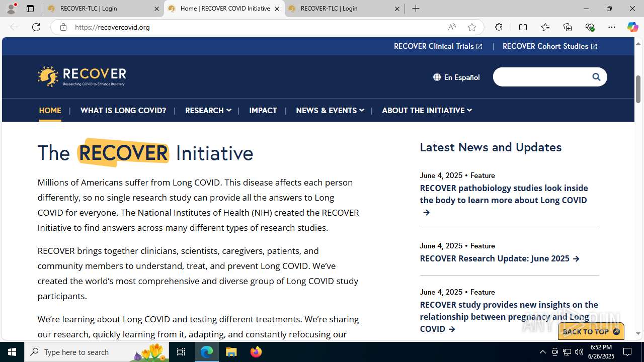This screenshot has height=362, width=644.
Task: Refresh the page with the reload button
Action: [x=36, y=27]
